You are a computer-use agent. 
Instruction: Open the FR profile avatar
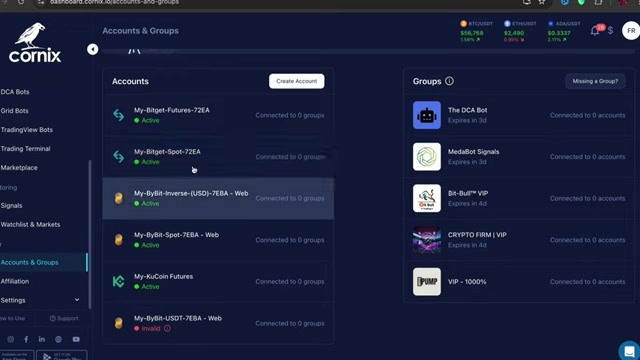(x=631, y=31)
